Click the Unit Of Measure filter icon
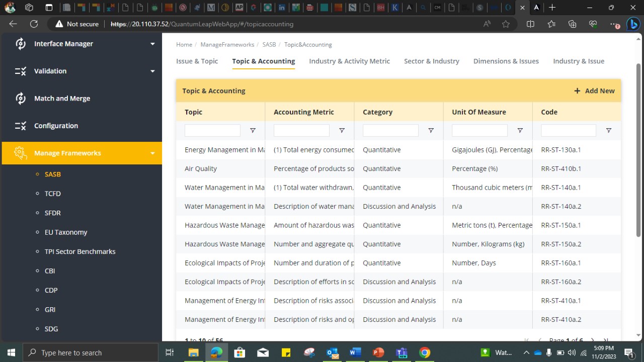 click(x=520, y=131)
